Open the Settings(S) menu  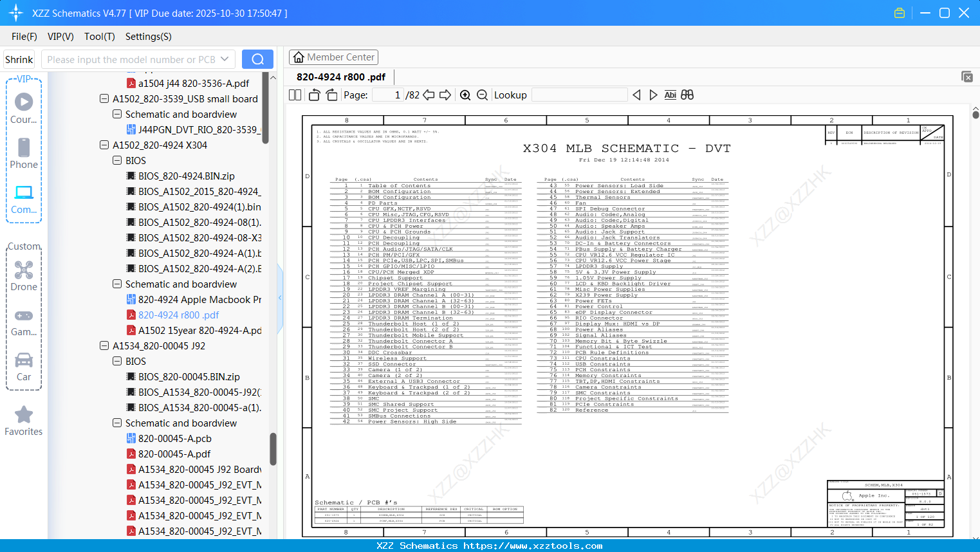[149, 37]
